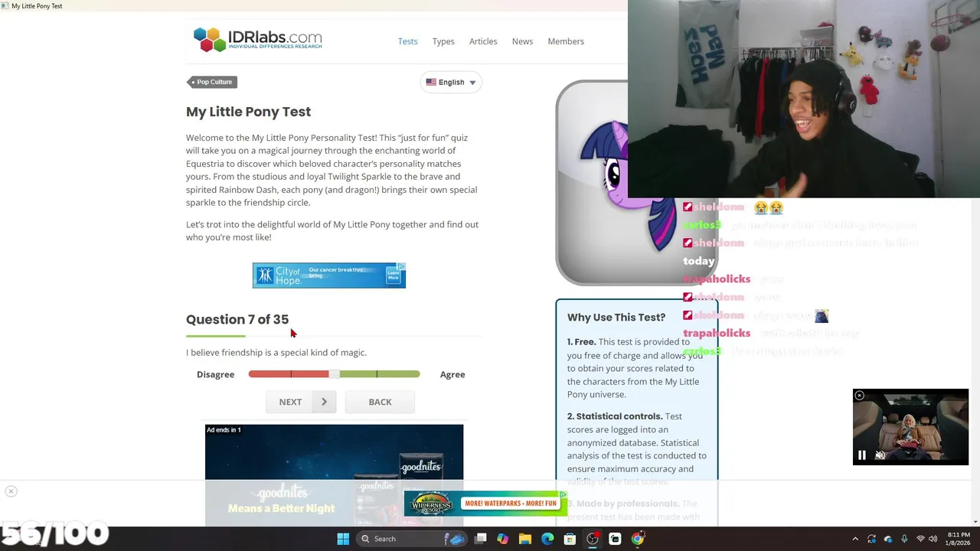The width and height of the screenshot is (980, 551).
Task: Open the goodnites video ad
Action: (334, 474)
